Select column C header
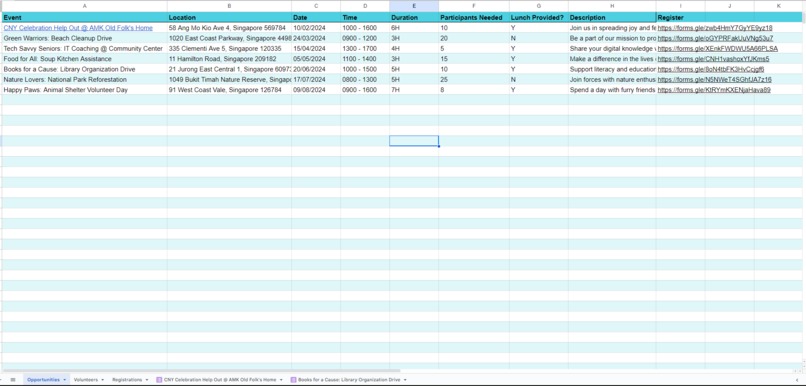806x386 pixels. (316, 6)
